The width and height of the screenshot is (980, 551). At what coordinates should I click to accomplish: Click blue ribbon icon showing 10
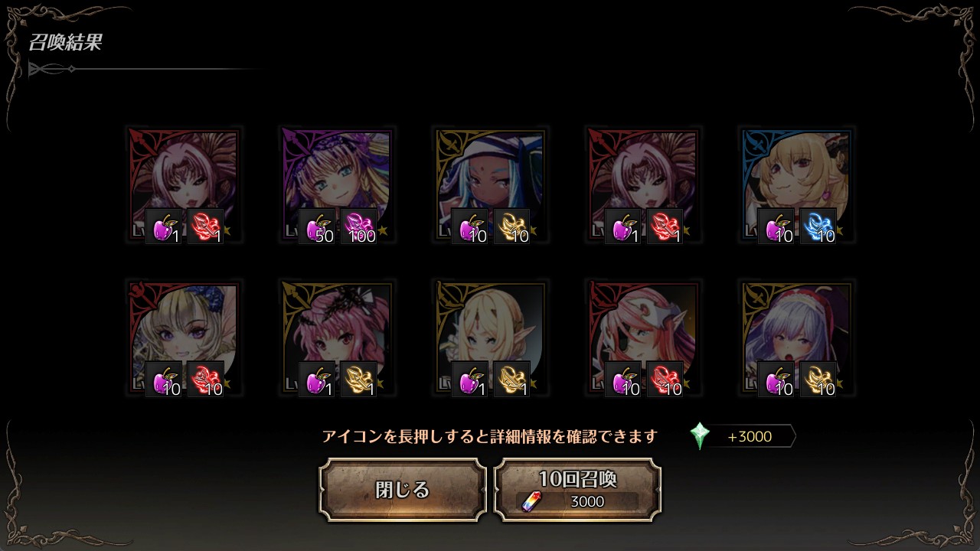(818, 227)
